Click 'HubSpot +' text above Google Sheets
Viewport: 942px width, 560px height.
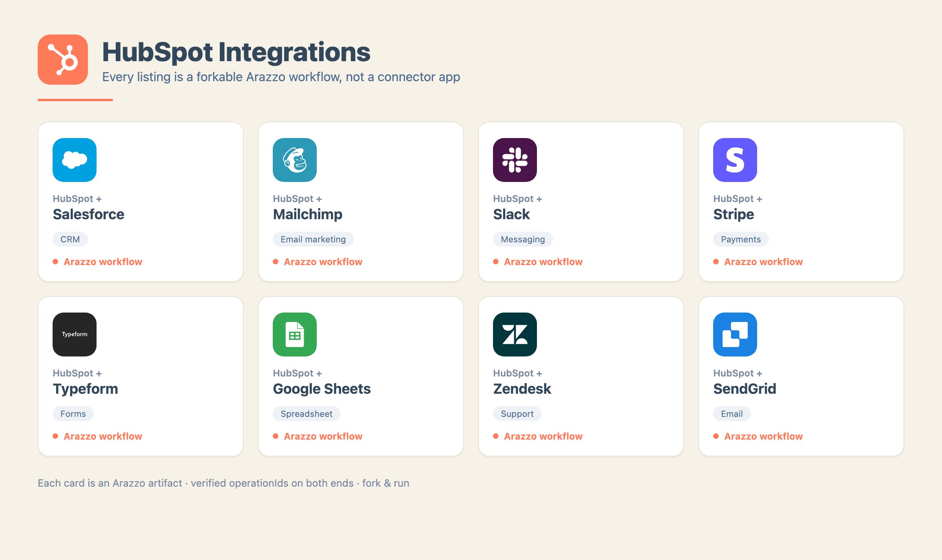click(x=298, y=373)
